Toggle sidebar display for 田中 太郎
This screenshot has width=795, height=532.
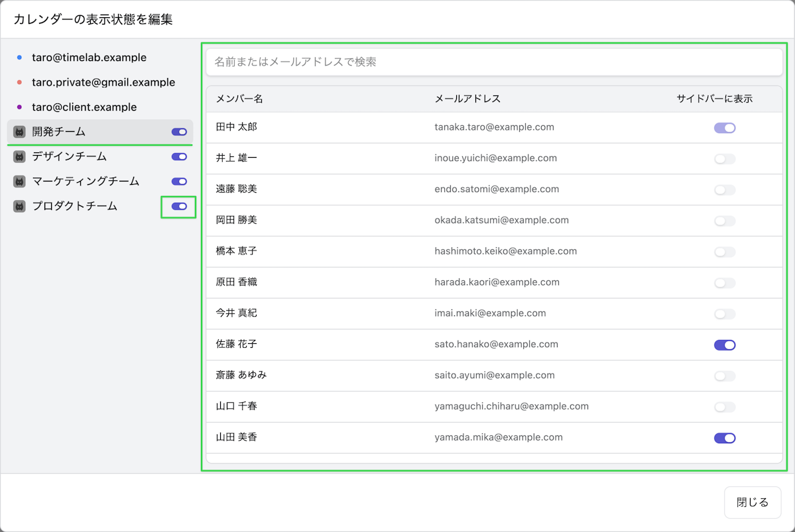[725, 128]
